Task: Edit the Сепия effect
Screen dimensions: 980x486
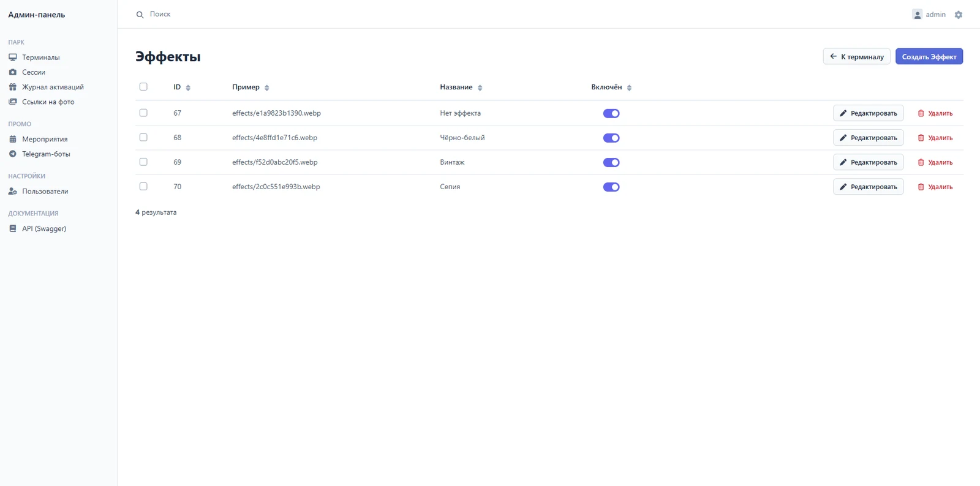Action: coord(869,187)
